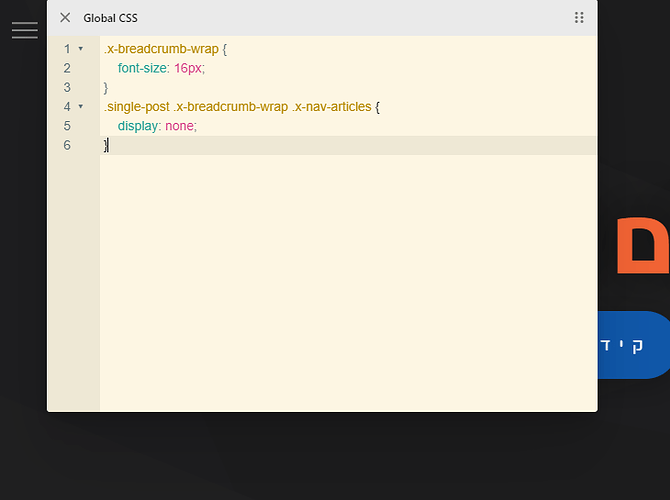Click the drag handle grip icon

[x=579, y=18]
